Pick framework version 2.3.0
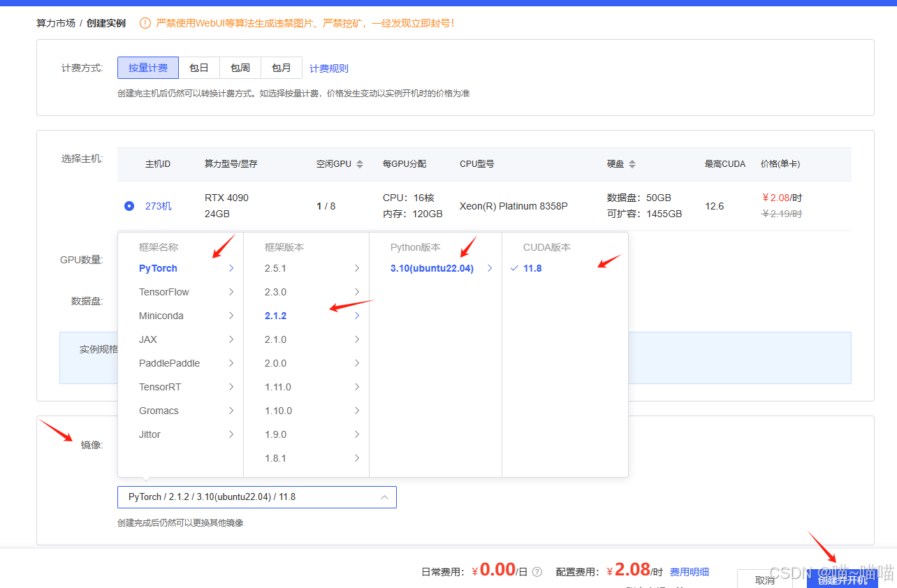The height and width of the screenshot is (588, 897). point(275,292)
